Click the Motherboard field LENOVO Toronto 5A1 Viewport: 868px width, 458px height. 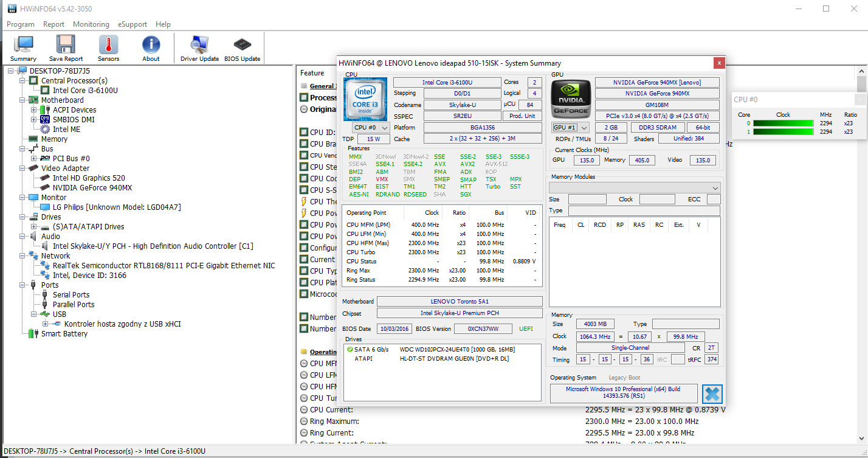click(x=460, y=302)
